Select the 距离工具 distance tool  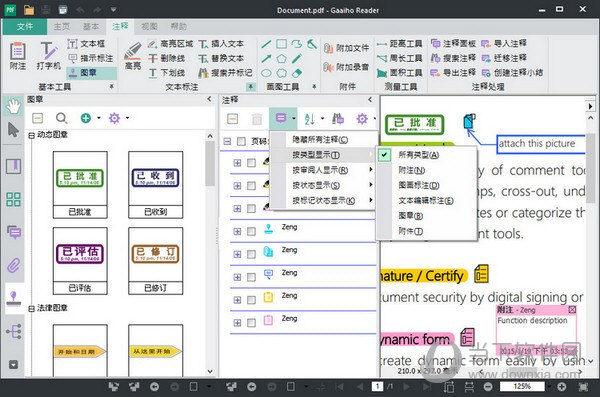(x=399, y=44)
